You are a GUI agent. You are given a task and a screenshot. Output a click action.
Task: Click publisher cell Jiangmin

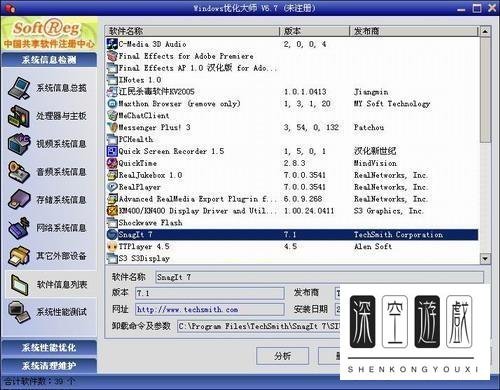click(x=371, y=92)
